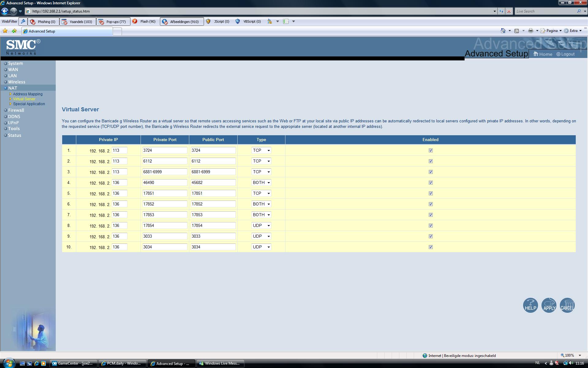This screenshot has height=368, width=588.
Task: Click the stop loading X icon
Action: tap(509, 11)
